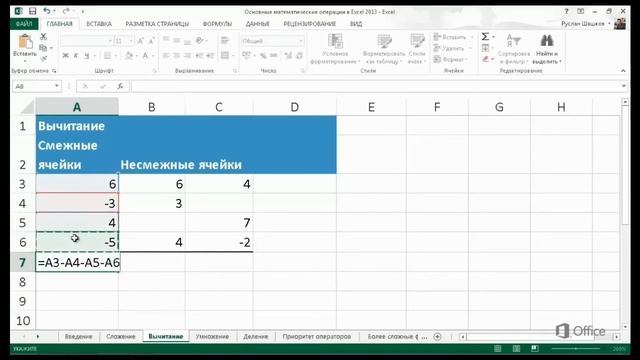Click the zoom slider in status bar
640x360 pixels.
point(576,349)
